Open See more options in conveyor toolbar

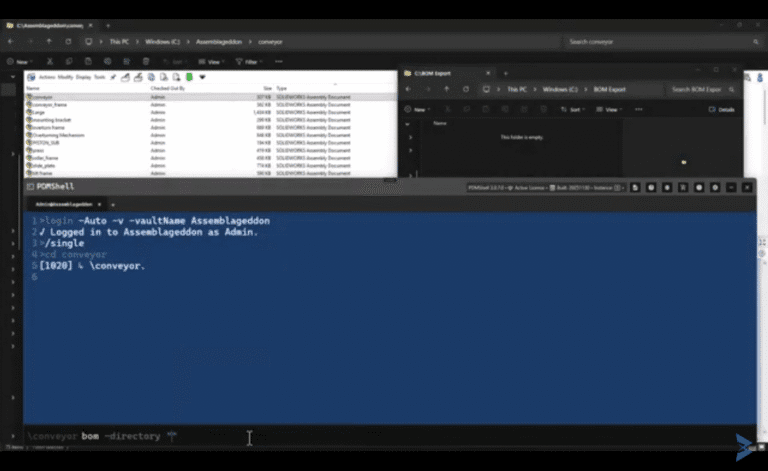pyautogui.click(x=279, y=62)
